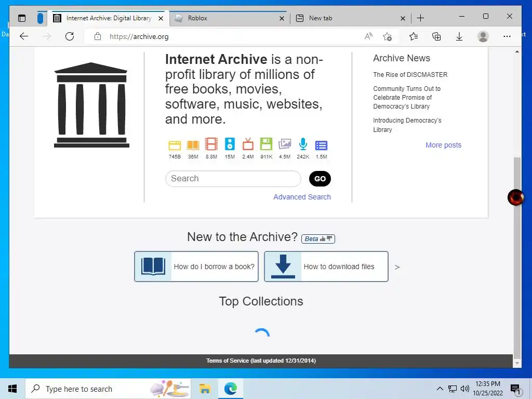Open the network status tray icon
Screen dimensions: 532x399
point(453,389)
